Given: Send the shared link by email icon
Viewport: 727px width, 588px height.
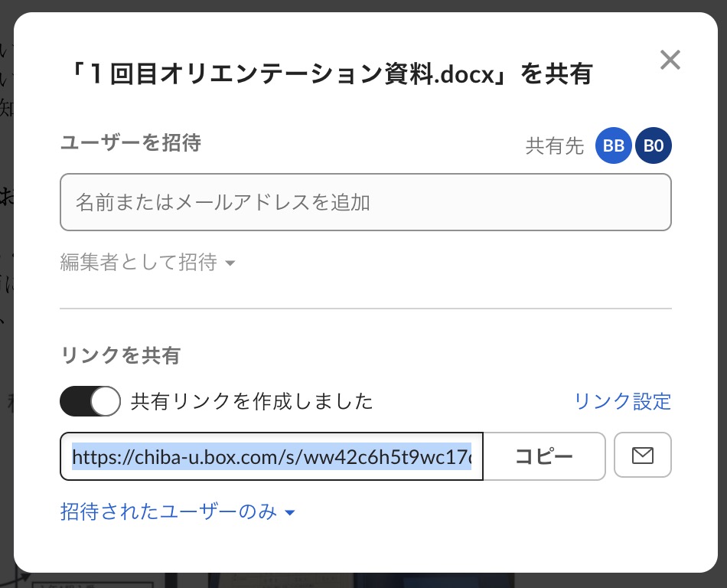Looking at the screenshot, I should pos(643,456).
